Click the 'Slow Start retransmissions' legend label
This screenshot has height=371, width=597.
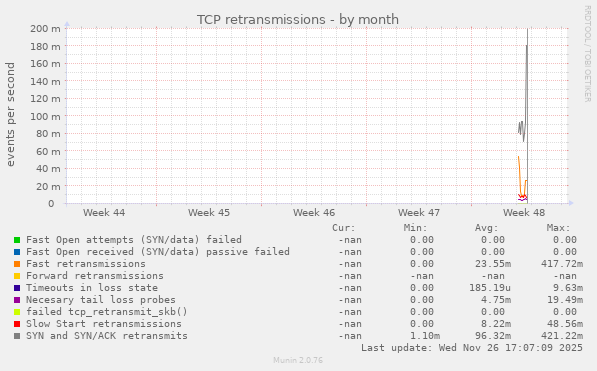pyautogui.click(x=104, y=324)
